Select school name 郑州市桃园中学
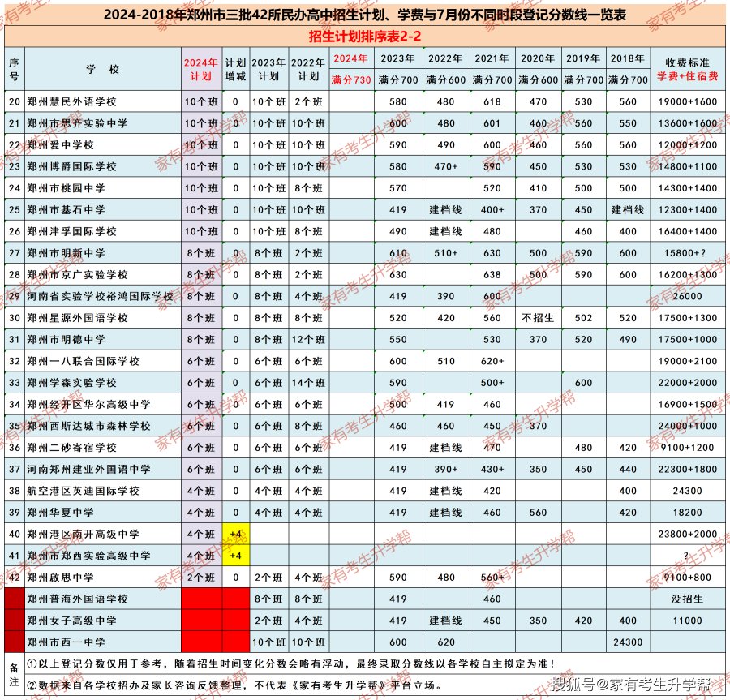This screenshot has height=700, width=730. tap(67, 188)
